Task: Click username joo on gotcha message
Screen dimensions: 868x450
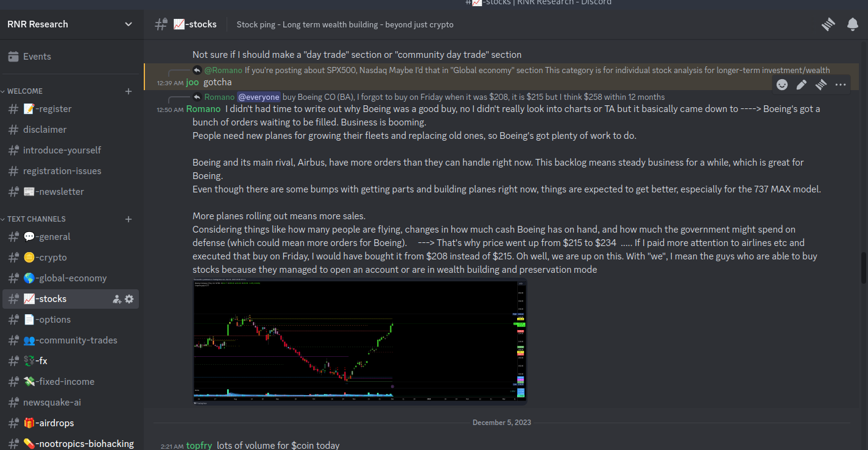Action: click(192, 82)
